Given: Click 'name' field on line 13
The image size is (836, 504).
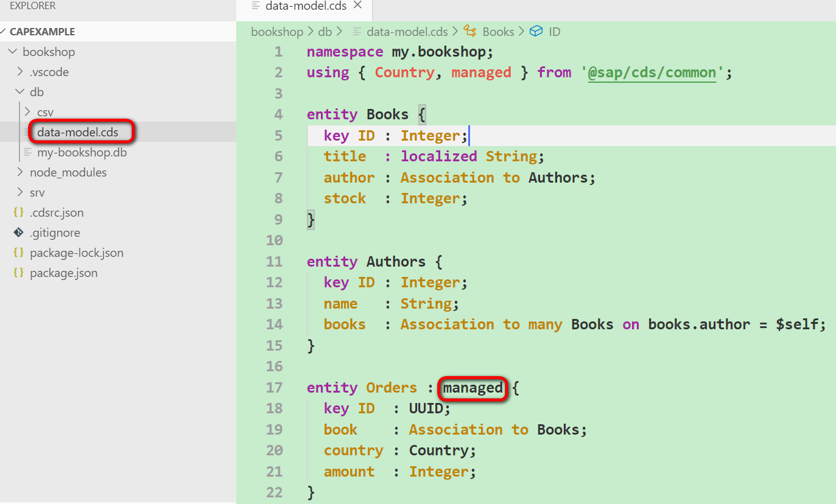Looking at the screenshot, I should 340,304.
